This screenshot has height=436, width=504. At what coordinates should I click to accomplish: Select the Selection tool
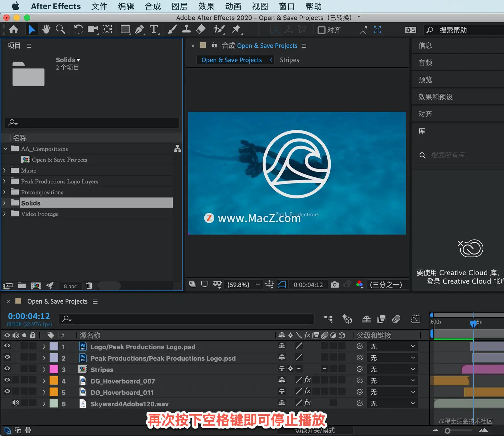tap(32, 29)
